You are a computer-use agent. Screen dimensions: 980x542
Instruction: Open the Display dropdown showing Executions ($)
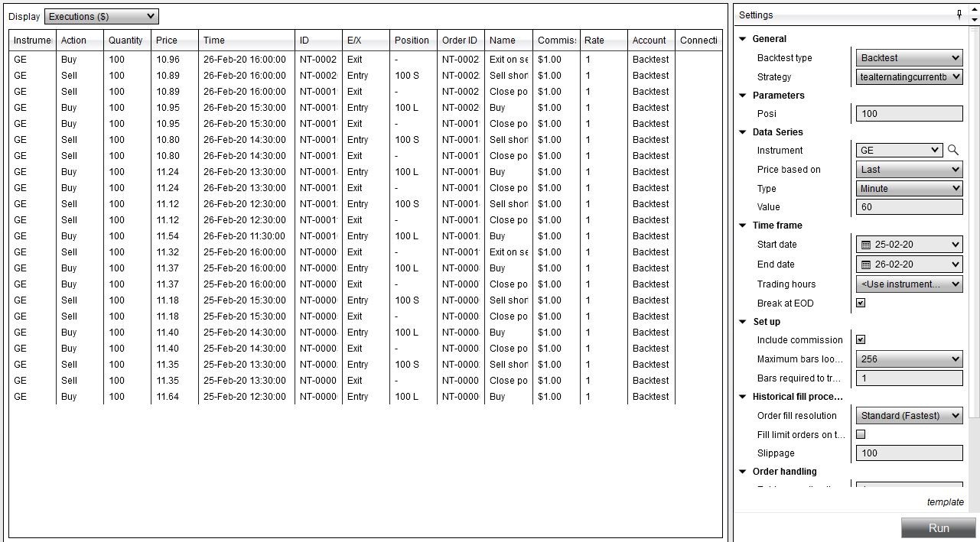(99, 15)
